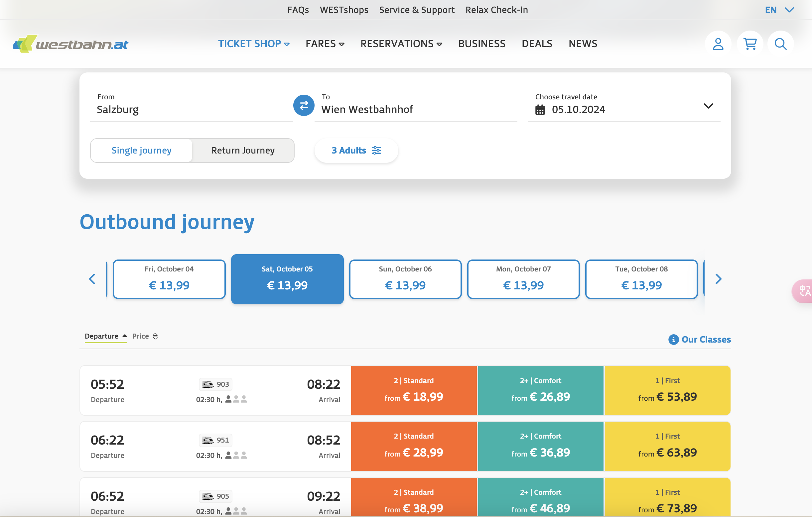Open DEALS in main navigation
The image size is (812, 517).
537,44
